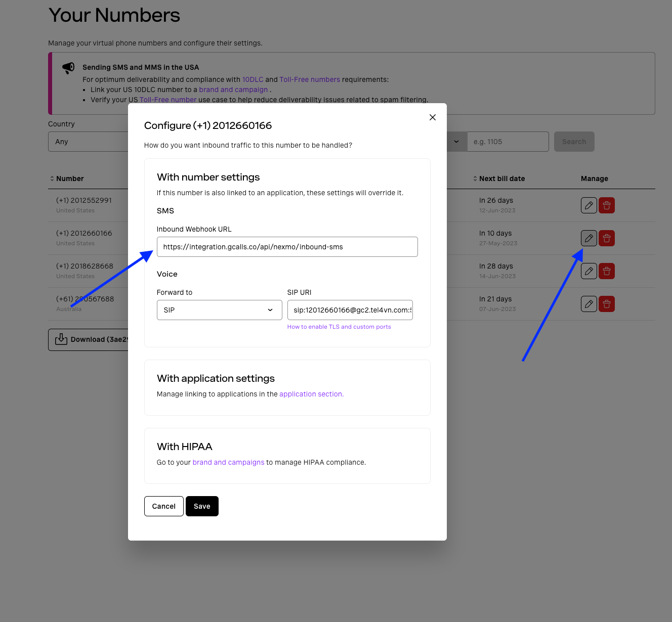Delete the number billed 07-Jun-2023

coord(607,304)
